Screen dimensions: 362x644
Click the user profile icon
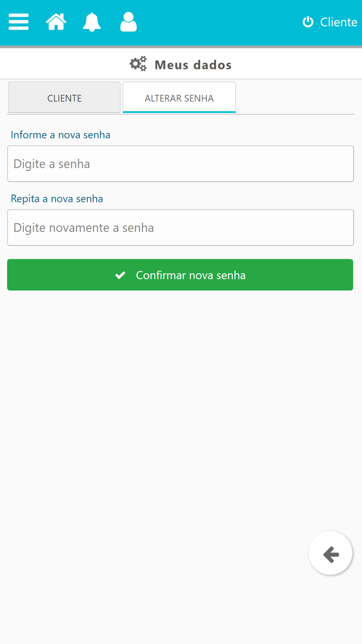[128, 22]
